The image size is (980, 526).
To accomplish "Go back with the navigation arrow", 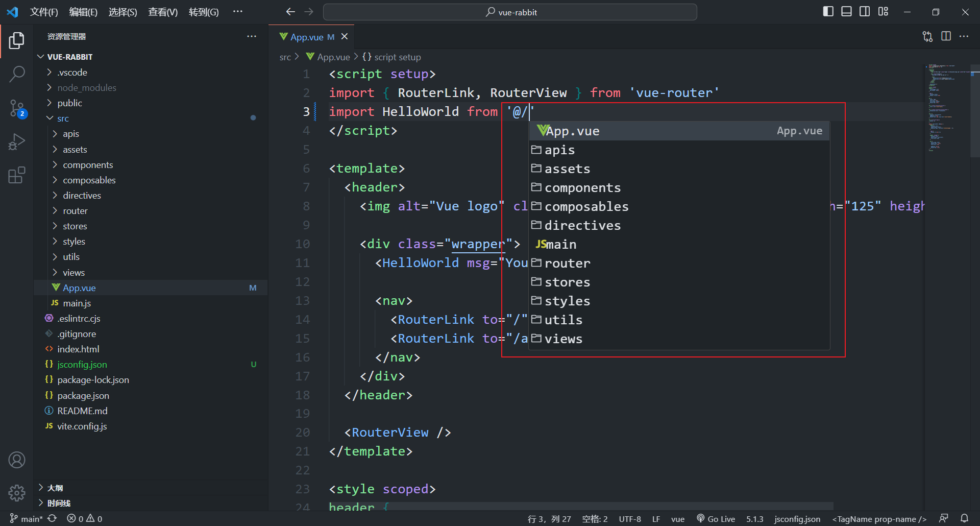I will coord(290,12).
